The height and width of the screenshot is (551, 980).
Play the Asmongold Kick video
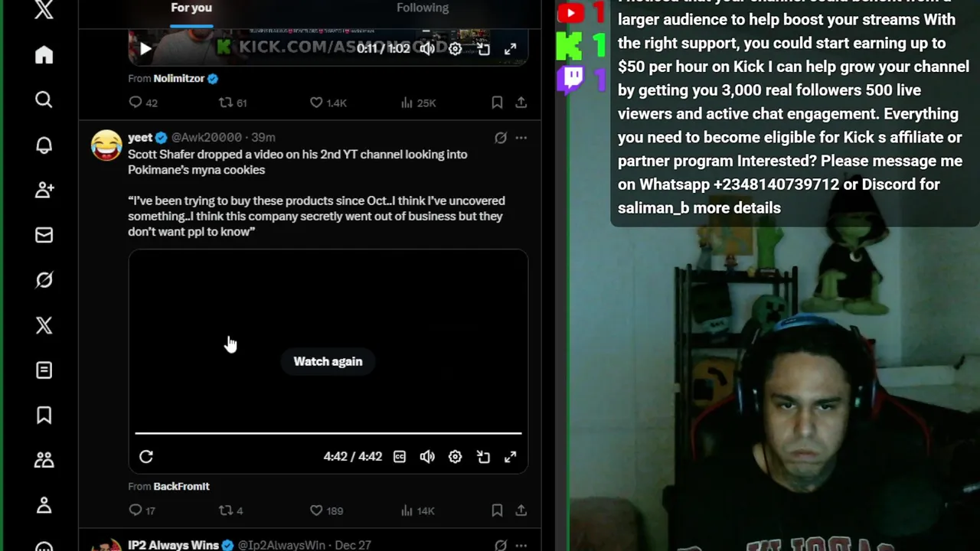145,49
